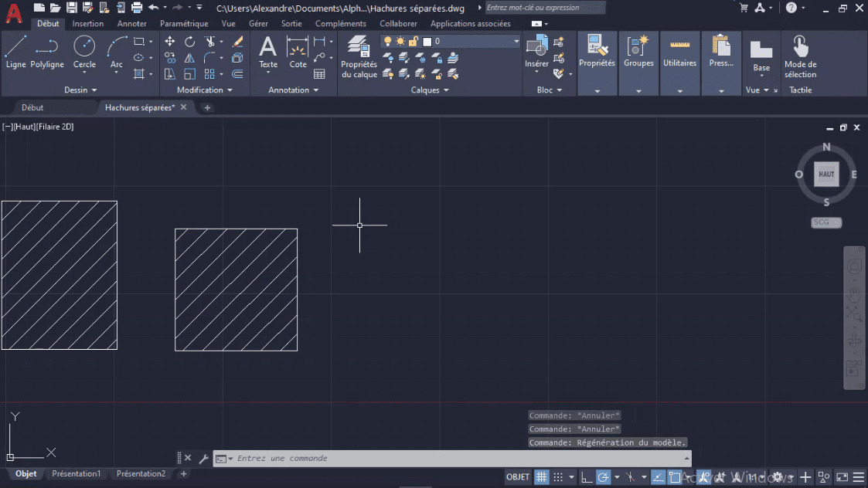Toggle the grid display in status bar

coord(541,476)
